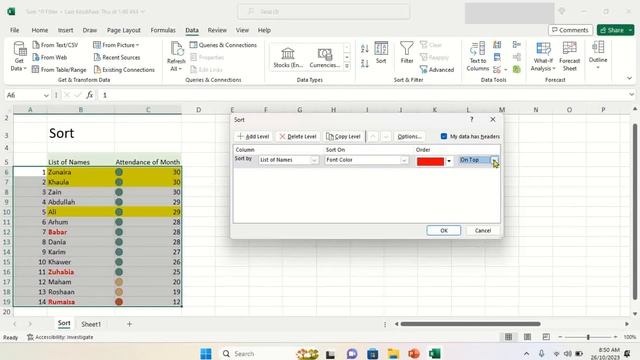Screen dimensions: 640x360
Task: Click horizontal scrollbar thumb
Action: 471,324
